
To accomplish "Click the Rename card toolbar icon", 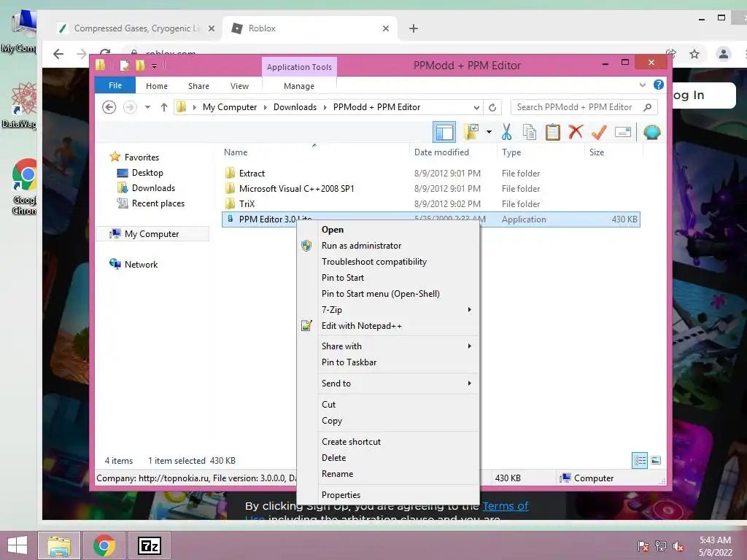I will 623,132.
